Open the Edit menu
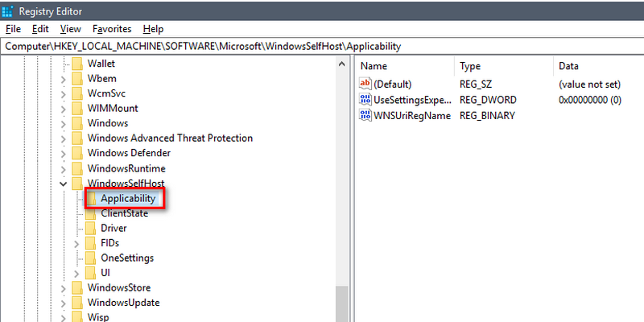This screenshot has width=644, height=322. click(40, 29)
